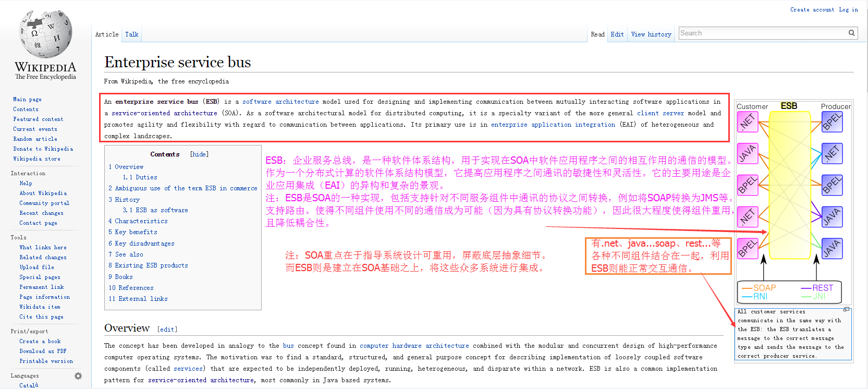Viewport: 868px width, 389px height.
Task: Jump to 10 References in contents
Action: coord(131,288)
